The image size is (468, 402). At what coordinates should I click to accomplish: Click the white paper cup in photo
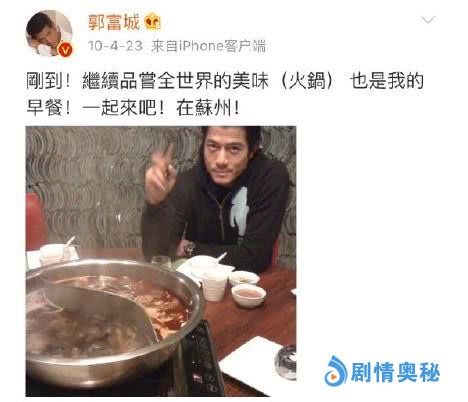pos(214,286)
